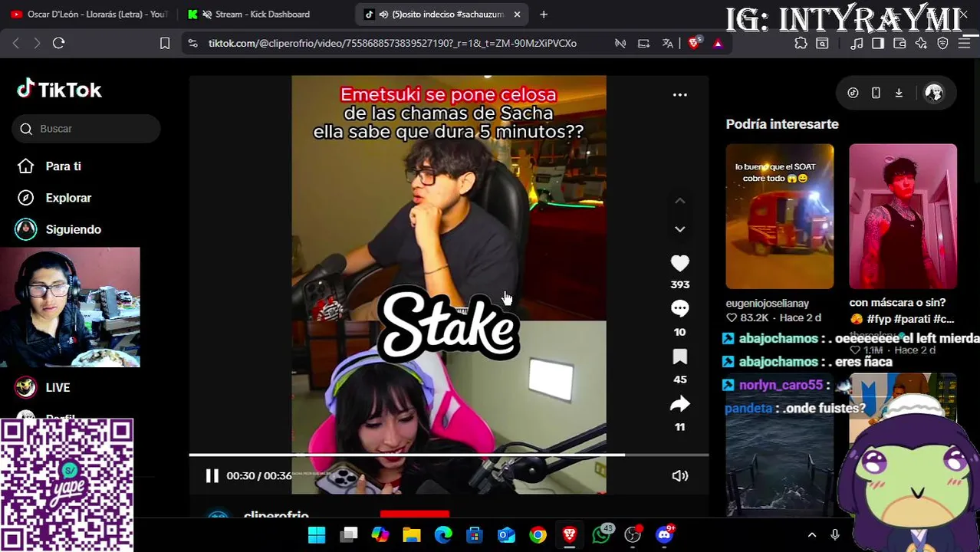Screen dimensions: 980x552
Task: Open Brave Wallet icon
Action: click(899, 44)
